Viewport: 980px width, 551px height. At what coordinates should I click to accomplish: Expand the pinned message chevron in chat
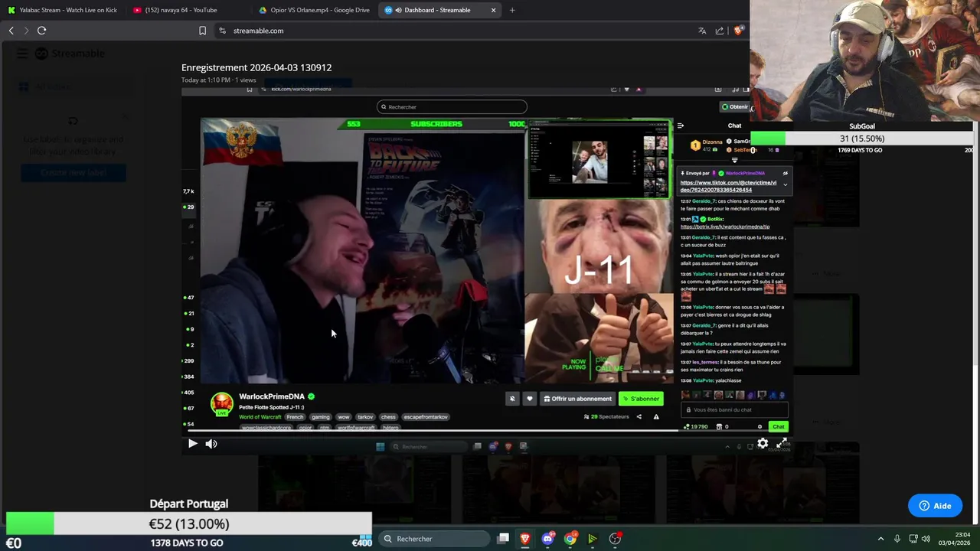[x=785, y=185]
